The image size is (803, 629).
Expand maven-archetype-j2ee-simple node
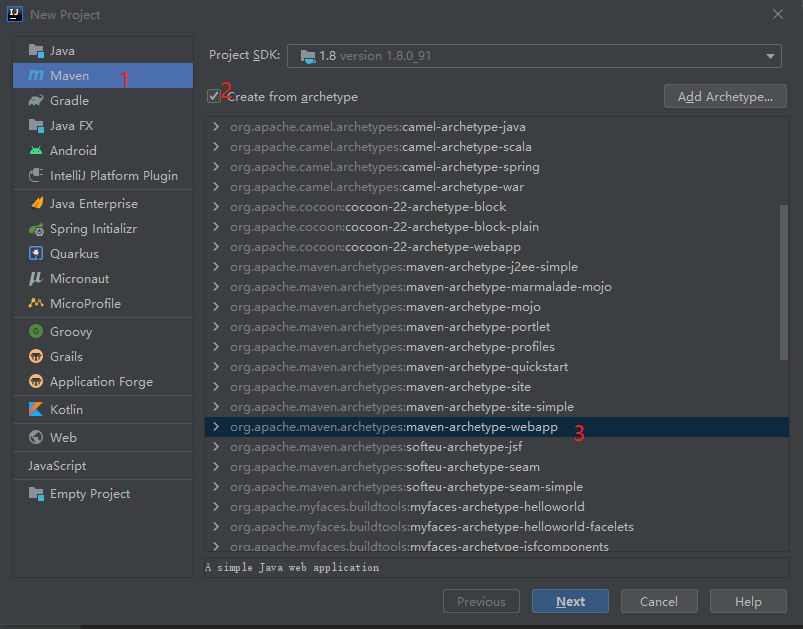[216, 266]
